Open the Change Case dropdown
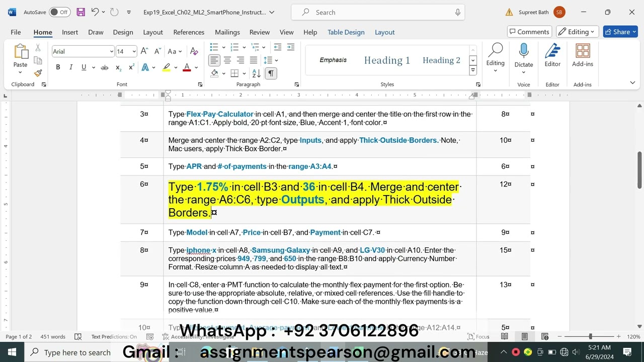The image size is (644, 362). (174, 51)
